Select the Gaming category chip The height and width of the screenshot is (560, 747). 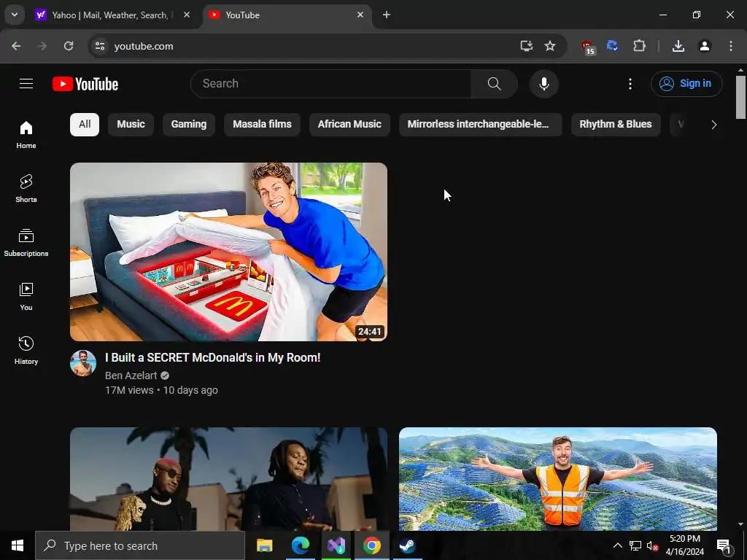[x=189, y=125]
